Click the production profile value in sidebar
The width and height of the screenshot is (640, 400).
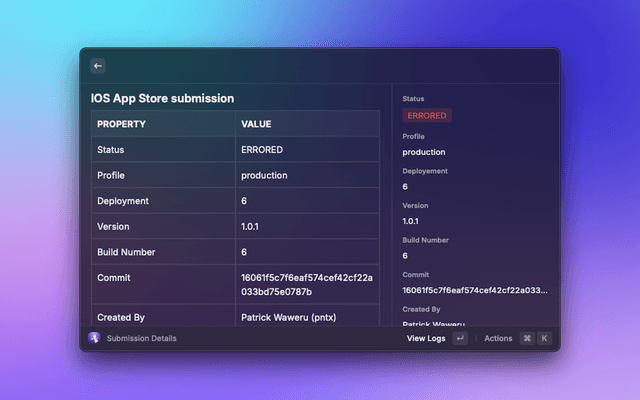(424, 152)
